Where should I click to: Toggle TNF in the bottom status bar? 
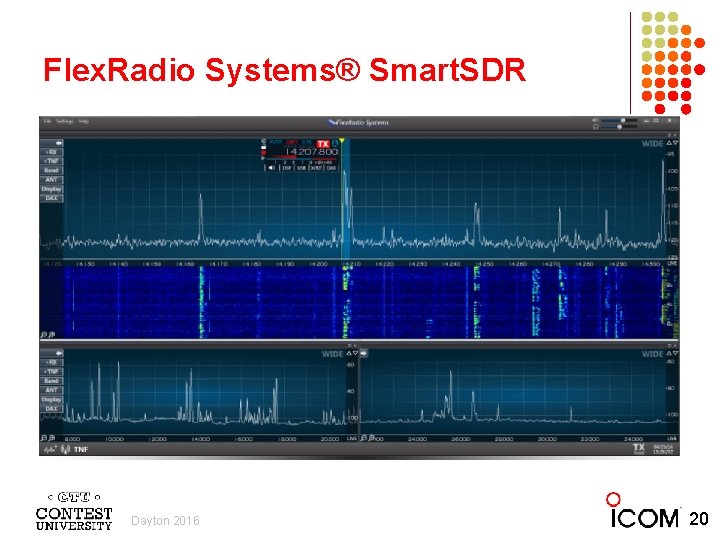pyautogui.click(x=81, y=450)
